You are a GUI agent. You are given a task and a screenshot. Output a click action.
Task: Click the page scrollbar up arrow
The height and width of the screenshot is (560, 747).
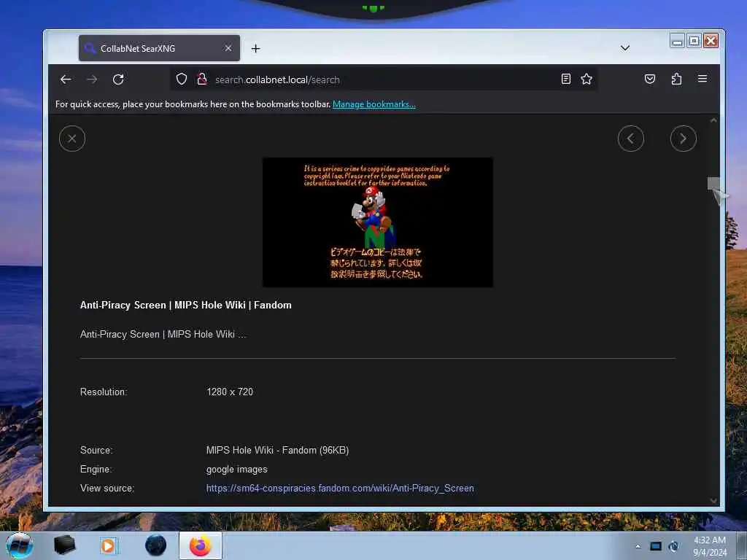[x=713, y=120]
